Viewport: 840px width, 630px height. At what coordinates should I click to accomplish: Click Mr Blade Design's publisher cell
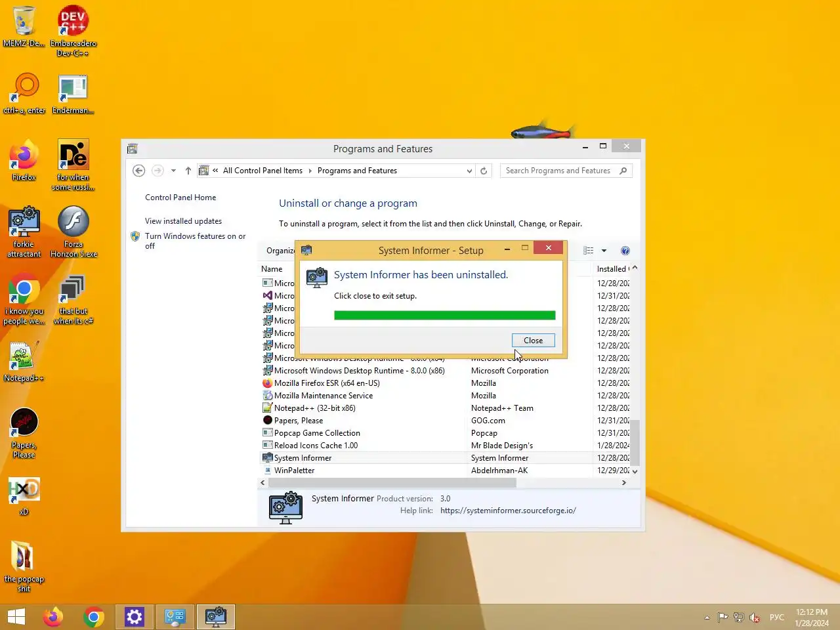click(x=502, y=446)
